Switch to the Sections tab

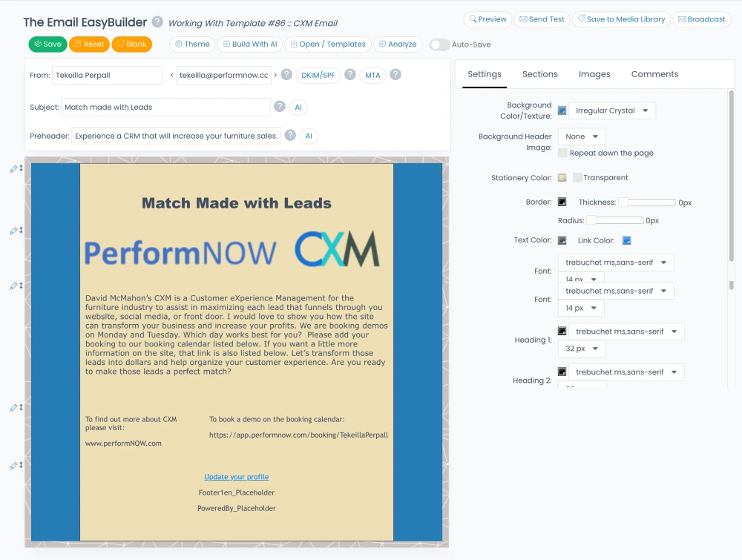(x=539, y=74)
